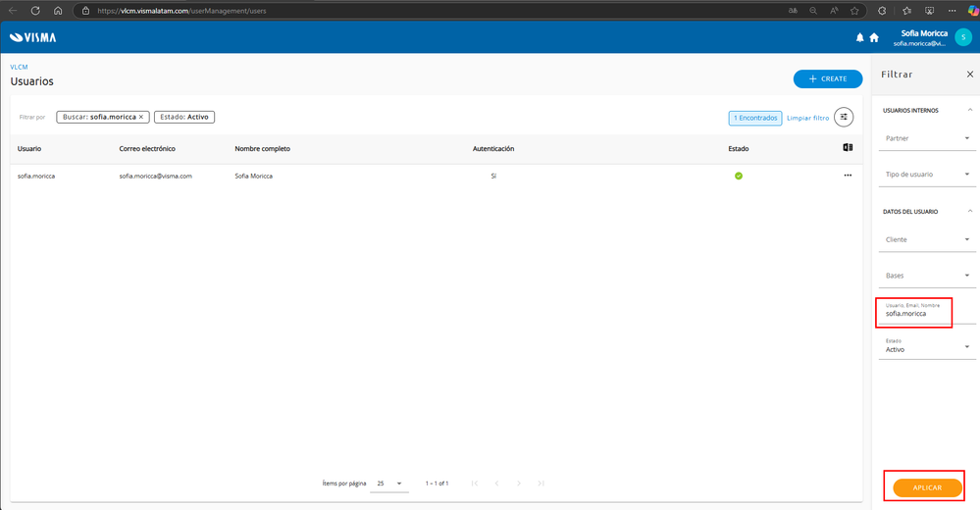This screenshot has height=510, width=980.
Task: Open the Estado Activo dropdown
Action: [927, 347]
